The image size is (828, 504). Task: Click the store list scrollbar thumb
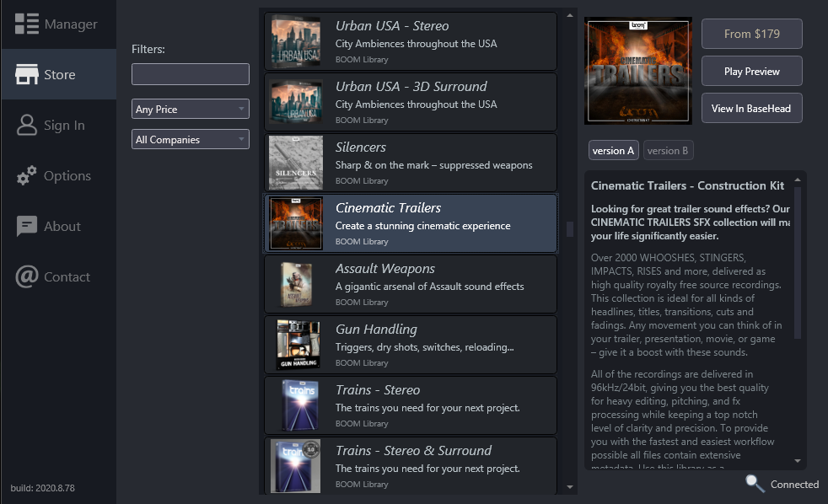point(570,228)
